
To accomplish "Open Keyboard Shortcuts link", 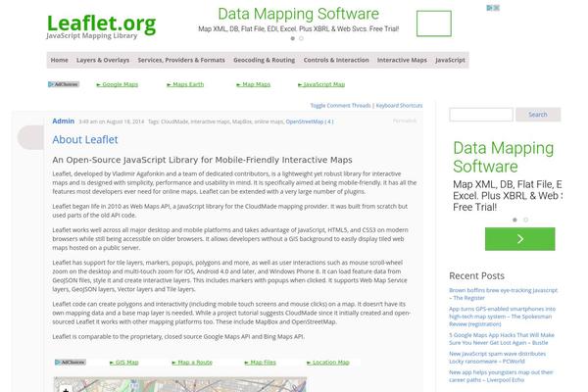I will [399, 106].
